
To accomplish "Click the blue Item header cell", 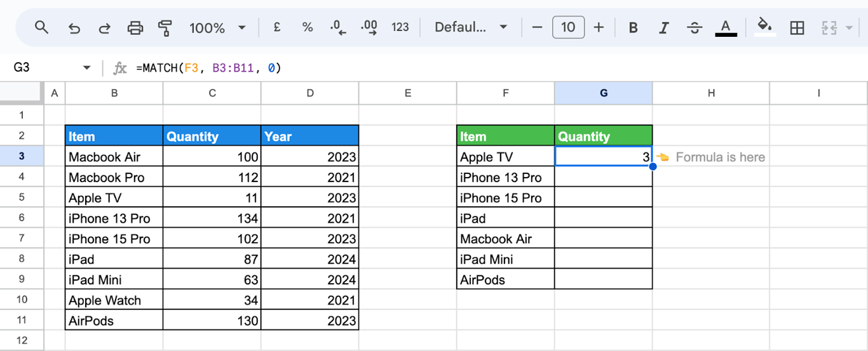I will coord(114,136).
